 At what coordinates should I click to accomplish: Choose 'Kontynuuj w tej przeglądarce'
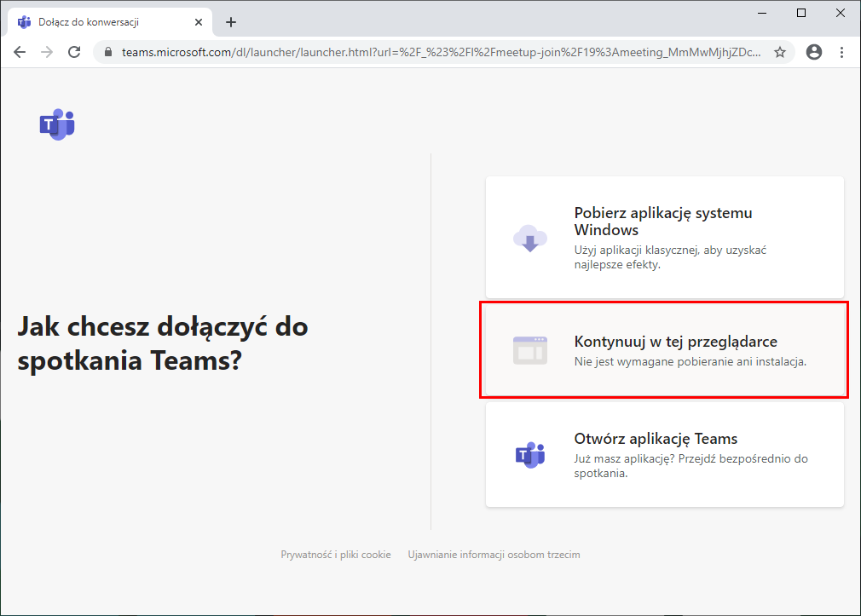coord(664,350)
